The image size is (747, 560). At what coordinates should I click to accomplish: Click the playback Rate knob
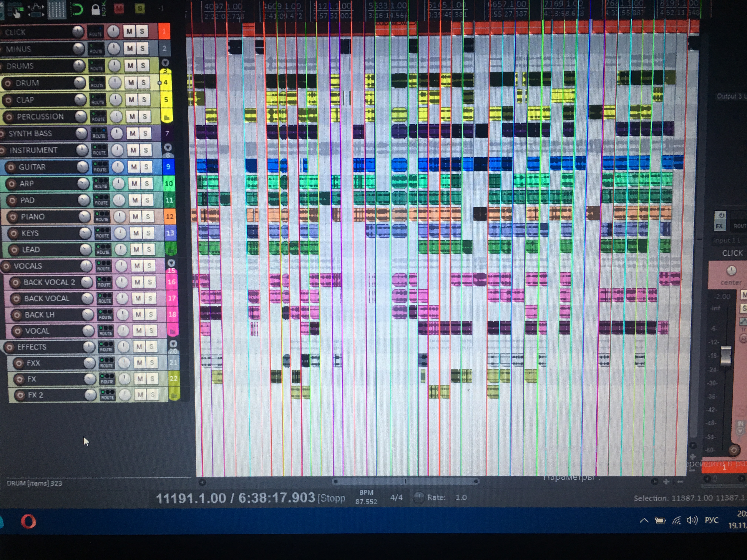coord(418,497)
